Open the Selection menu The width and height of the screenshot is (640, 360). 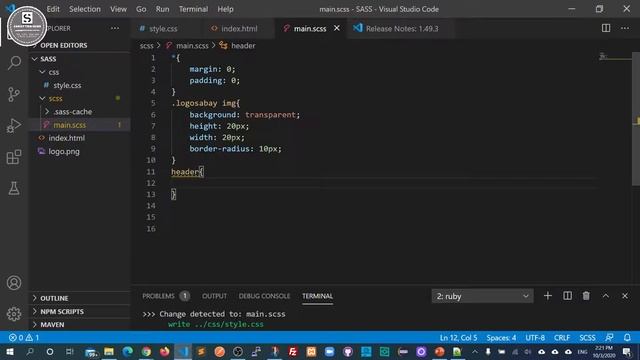(x=84, y=9)
